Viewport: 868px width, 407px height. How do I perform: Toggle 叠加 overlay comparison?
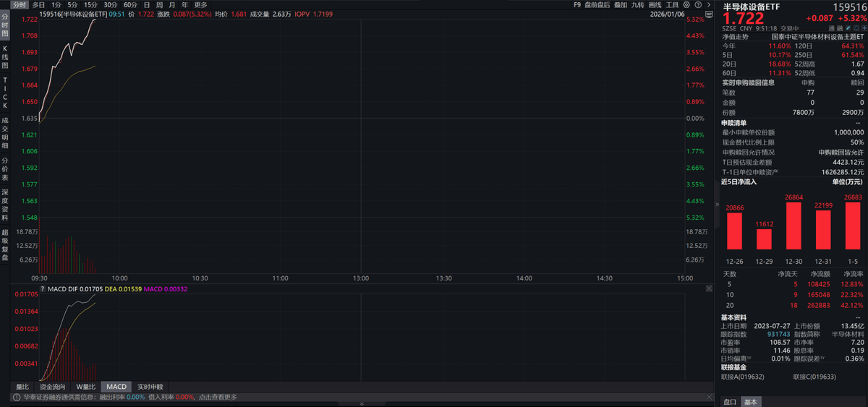tap(620, 4)
